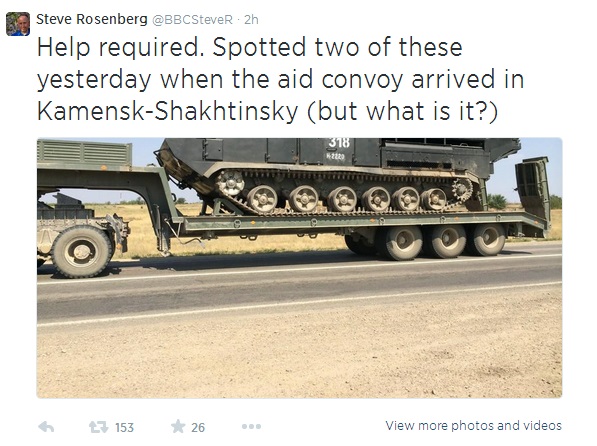Click the vehicle's front drive sprocket in photo

(x=461, y=189)
